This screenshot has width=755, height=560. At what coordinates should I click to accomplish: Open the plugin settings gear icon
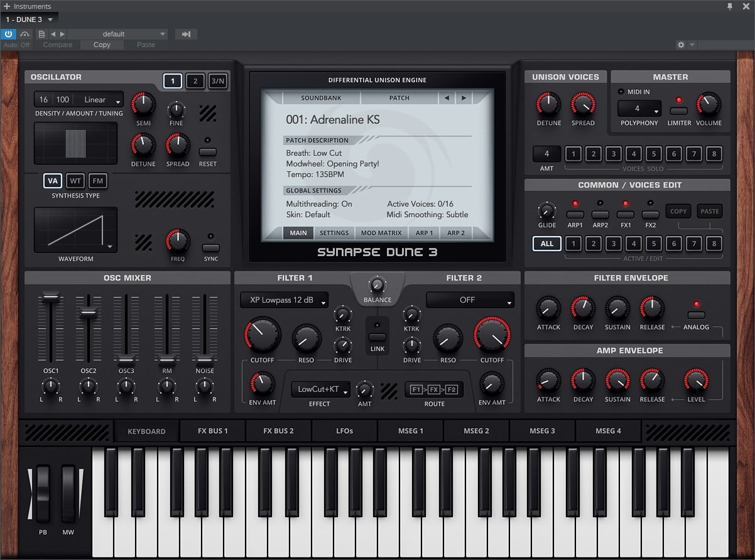pos(681,45)
